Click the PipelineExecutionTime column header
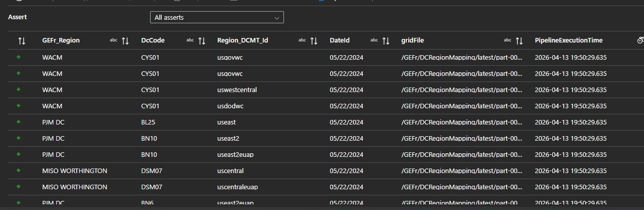The width and height of the screenshot is (644, 210). pos(568,40)
